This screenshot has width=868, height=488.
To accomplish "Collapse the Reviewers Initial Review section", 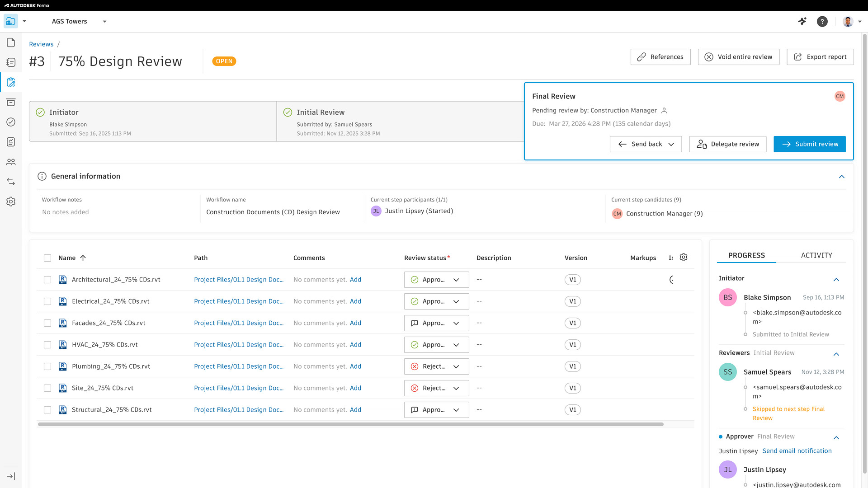I will tap(836, 354).
